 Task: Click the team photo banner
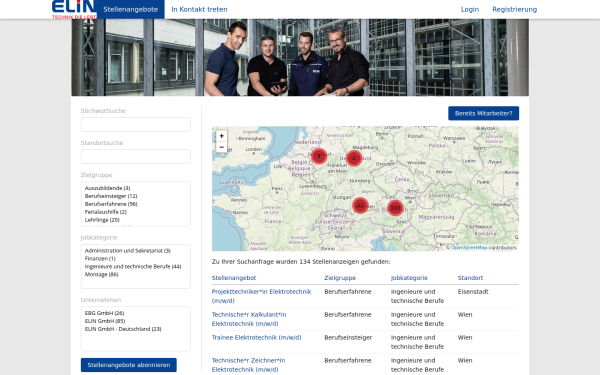(300, 57)
